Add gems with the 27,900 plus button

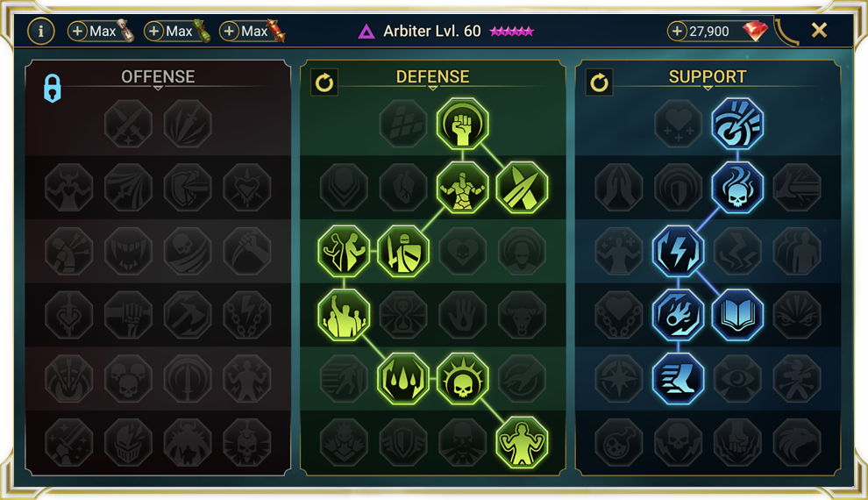point(677,31)
